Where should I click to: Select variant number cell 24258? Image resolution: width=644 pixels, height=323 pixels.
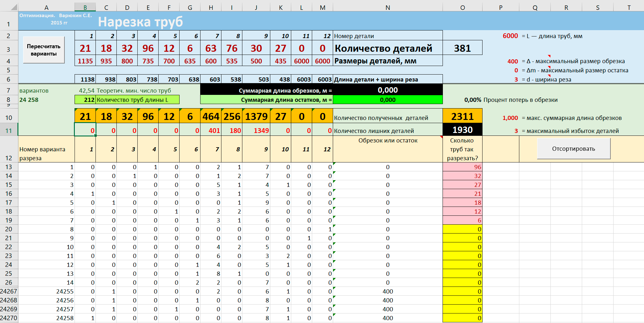[x=46, y=318]
